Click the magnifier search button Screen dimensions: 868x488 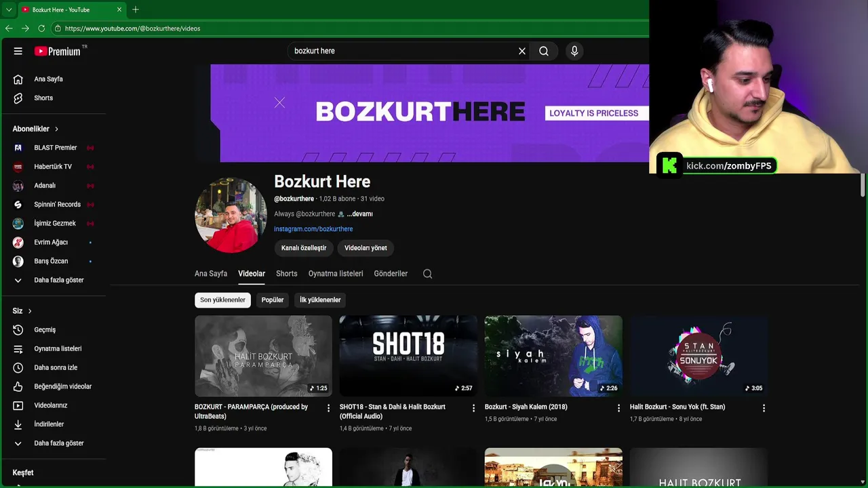tap(544, 51)
